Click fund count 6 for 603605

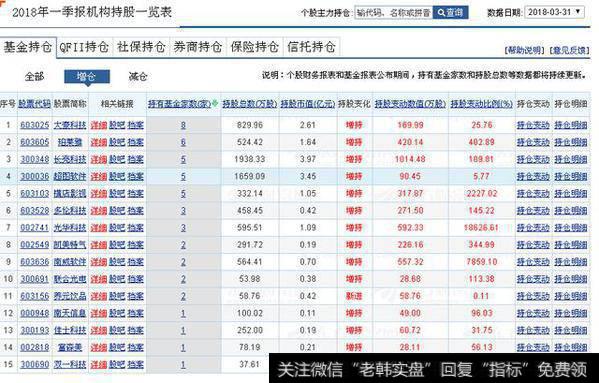click(183, 142)
